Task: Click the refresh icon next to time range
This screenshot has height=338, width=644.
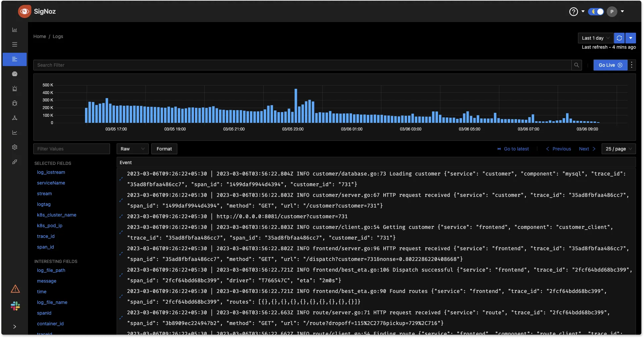Action: [619, 38]
